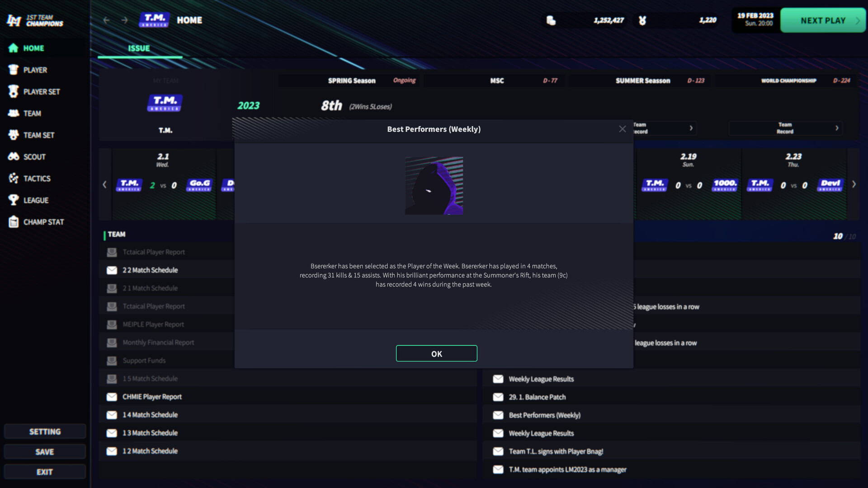The image size is (868, 488).
Task: Click the League sidebar icon
Action: (13, 200)
